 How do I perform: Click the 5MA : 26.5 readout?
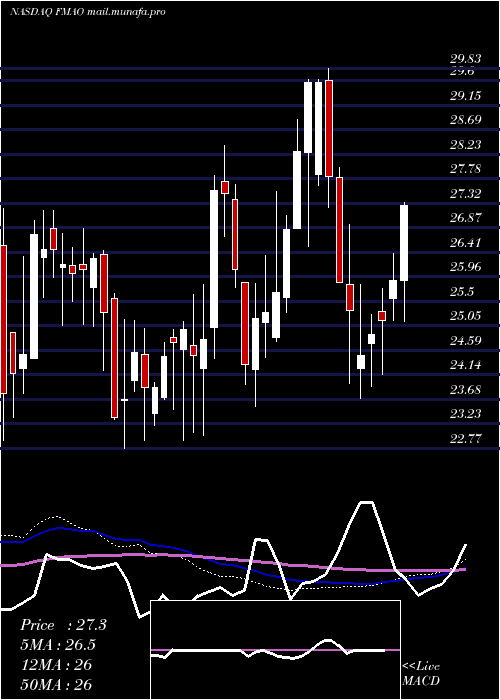coord(58,645)
